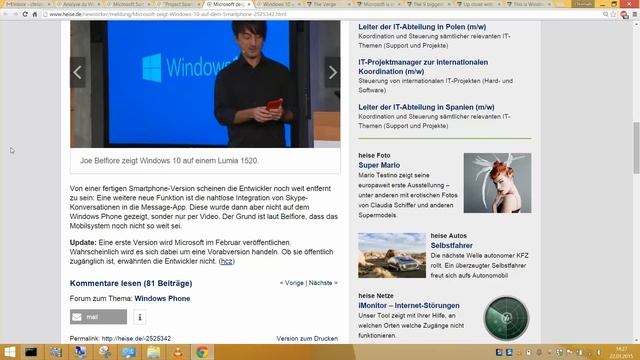The image size is (640, 360).
Task: Reload the heise.de page
Action: click(25, 14)
